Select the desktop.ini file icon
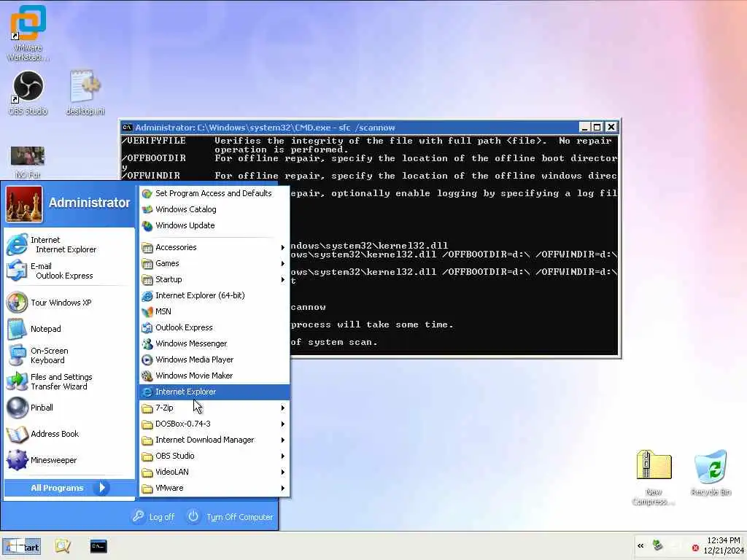Viewport: 747px width, 560px height. [x=85, y=93]
